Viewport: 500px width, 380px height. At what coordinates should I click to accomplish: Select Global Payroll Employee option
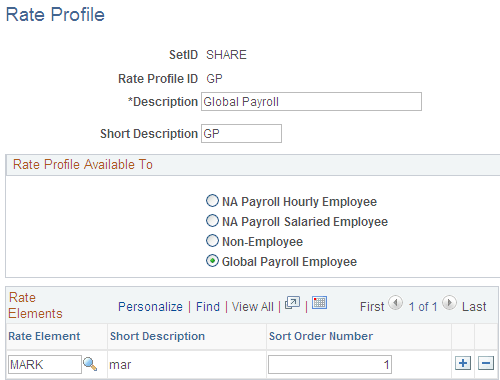[x=212, y=261]
